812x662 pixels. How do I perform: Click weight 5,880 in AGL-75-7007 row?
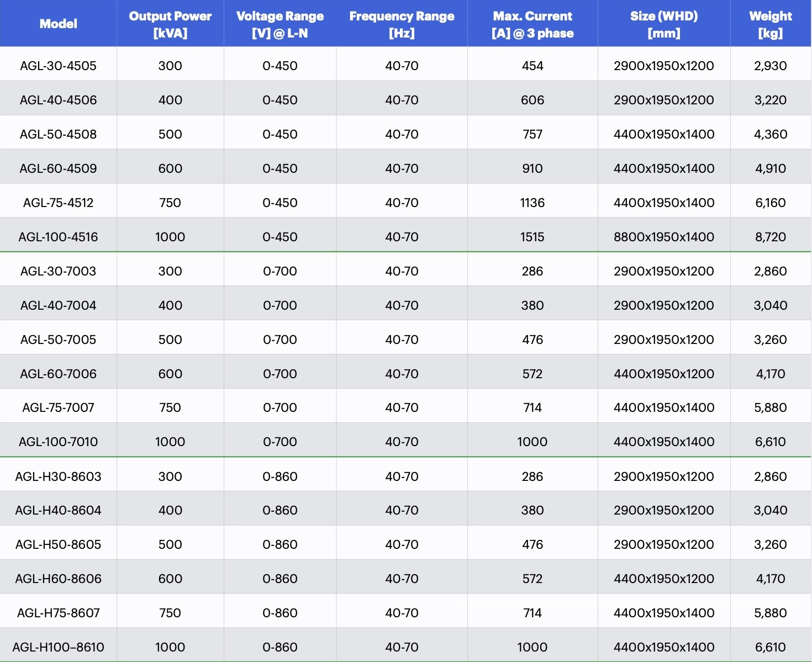(771, 407)
